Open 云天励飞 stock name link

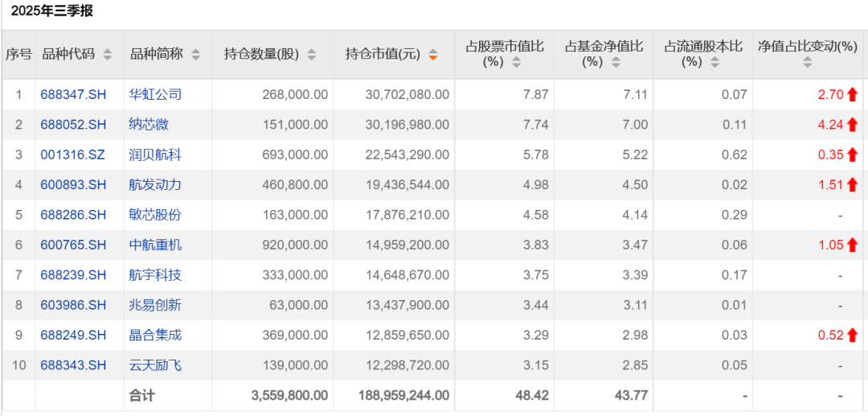tap(156, 365)
